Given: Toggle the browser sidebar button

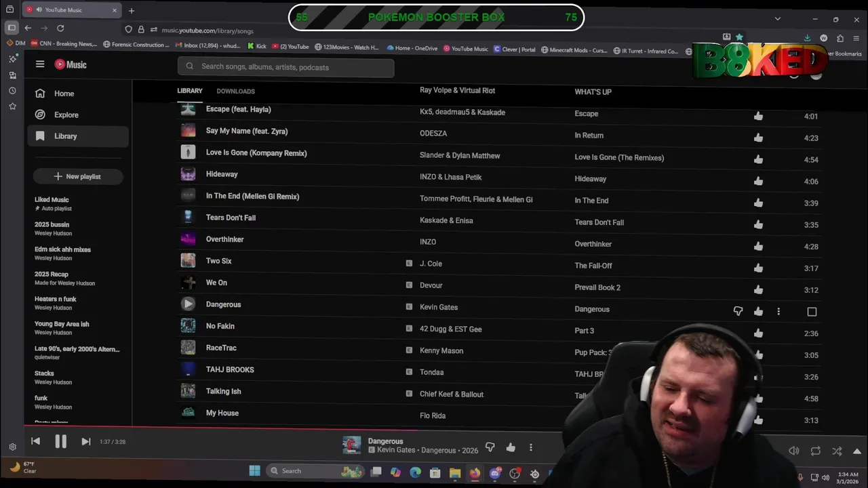Looking at the screenshot, I should (x=12, y=28).
